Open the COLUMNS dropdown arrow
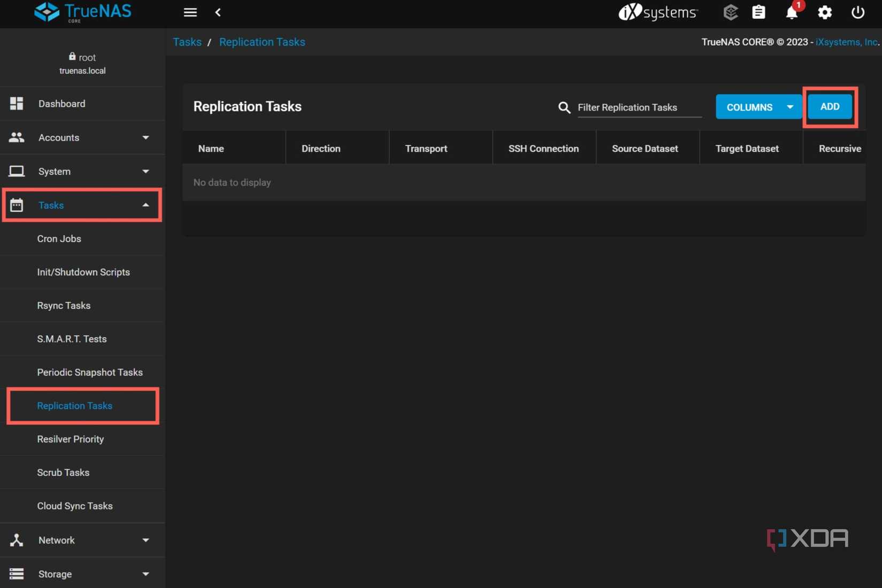The image size is (882, 588). pyautogui.click(x=790, y=107)
